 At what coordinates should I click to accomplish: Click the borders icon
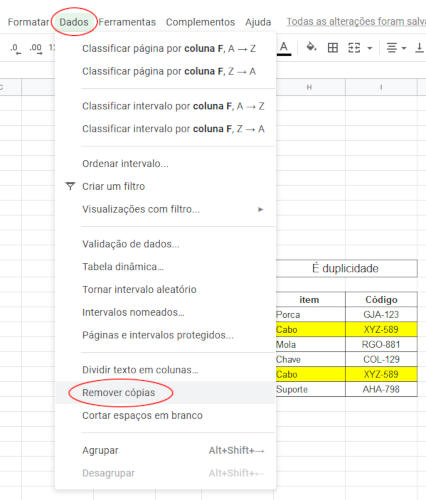pyautogui.click(x=333, y=48)
